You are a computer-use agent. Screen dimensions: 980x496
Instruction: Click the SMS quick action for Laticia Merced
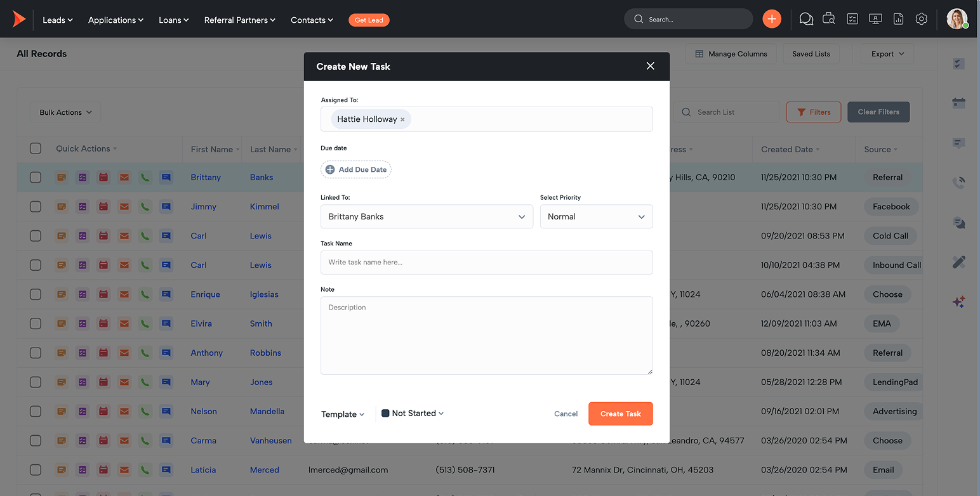166,470
